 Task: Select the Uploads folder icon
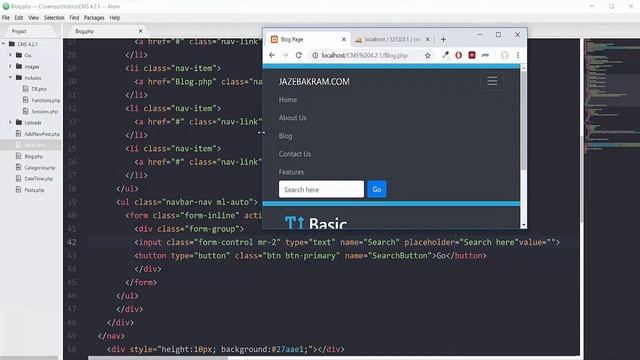coord(19,122)
